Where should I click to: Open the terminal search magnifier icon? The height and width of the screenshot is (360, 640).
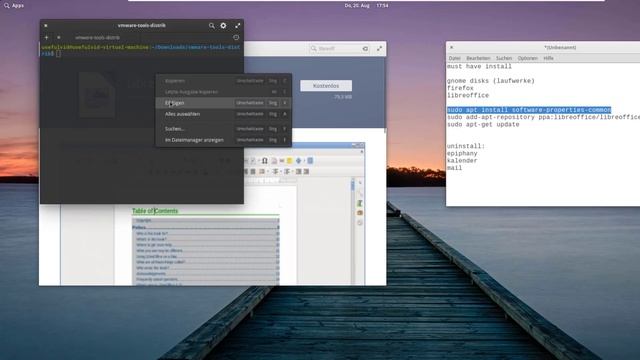click(x=211, y=26)
